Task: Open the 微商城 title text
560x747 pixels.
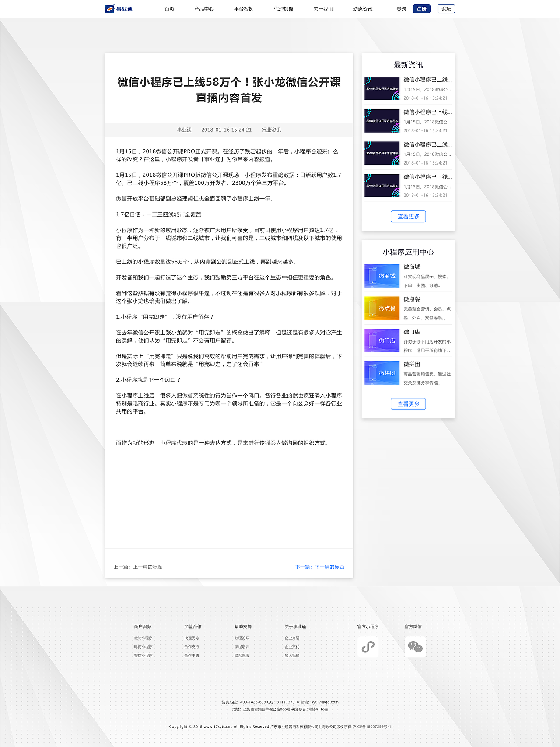Action: pos(412,267)
